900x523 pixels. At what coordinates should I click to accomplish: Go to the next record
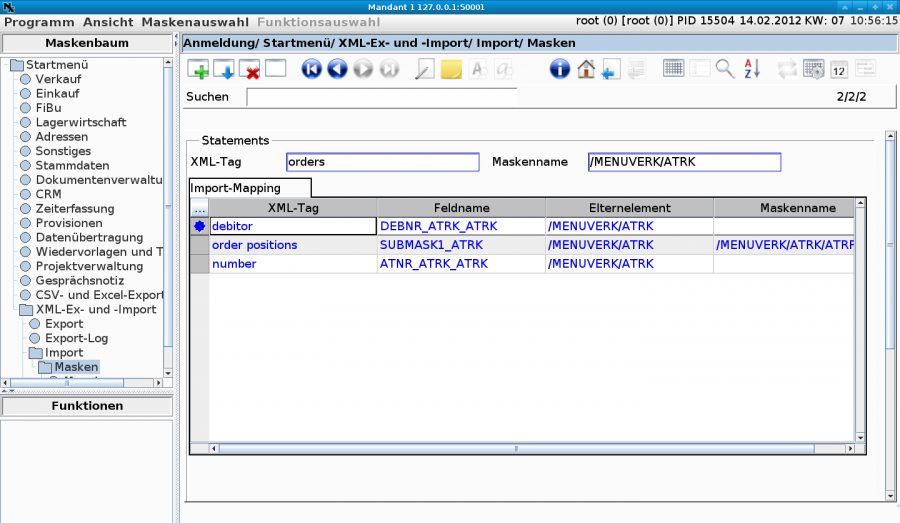(x=363, y=69)
